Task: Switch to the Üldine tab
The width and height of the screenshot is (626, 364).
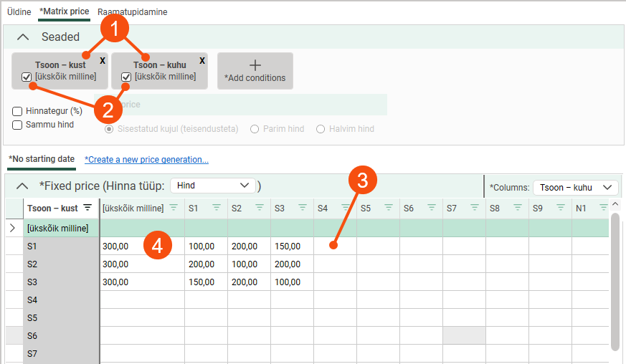Action: [x=19, y=12]
